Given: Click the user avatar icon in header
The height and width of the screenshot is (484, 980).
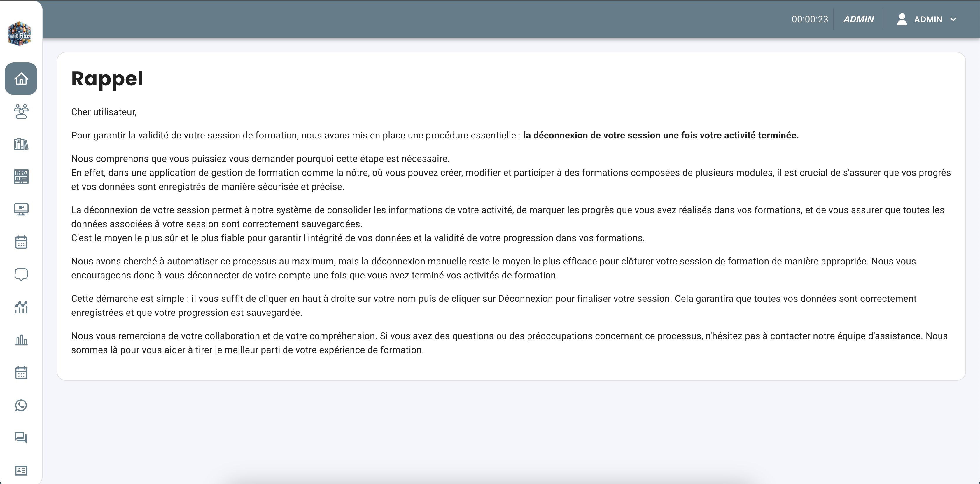Looking at the screenshot, I should (902, 19).
